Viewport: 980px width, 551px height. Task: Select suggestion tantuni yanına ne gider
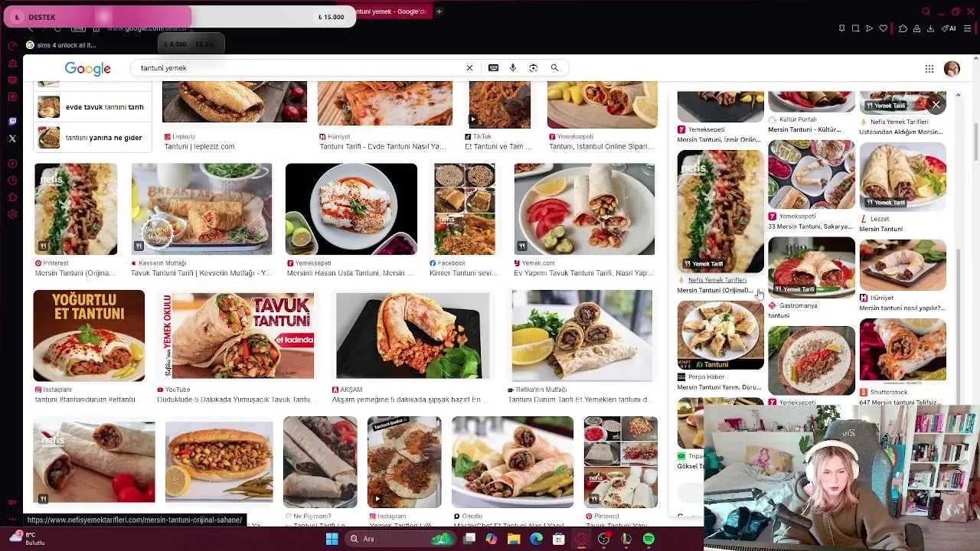point(93,138)
